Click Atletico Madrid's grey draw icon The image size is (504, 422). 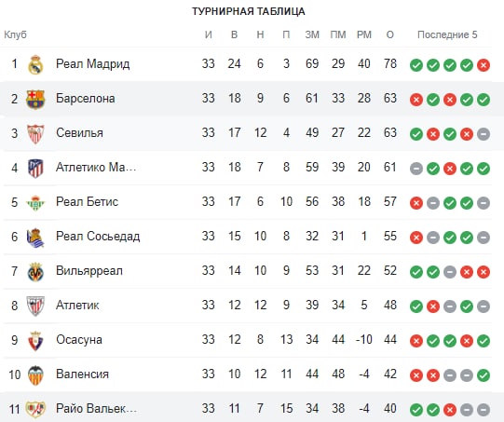click(415, 169)
